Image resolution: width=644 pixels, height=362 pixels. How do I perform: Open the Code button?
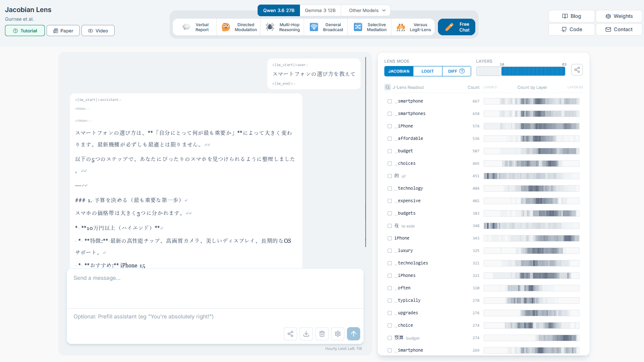(x=572, y=29)
